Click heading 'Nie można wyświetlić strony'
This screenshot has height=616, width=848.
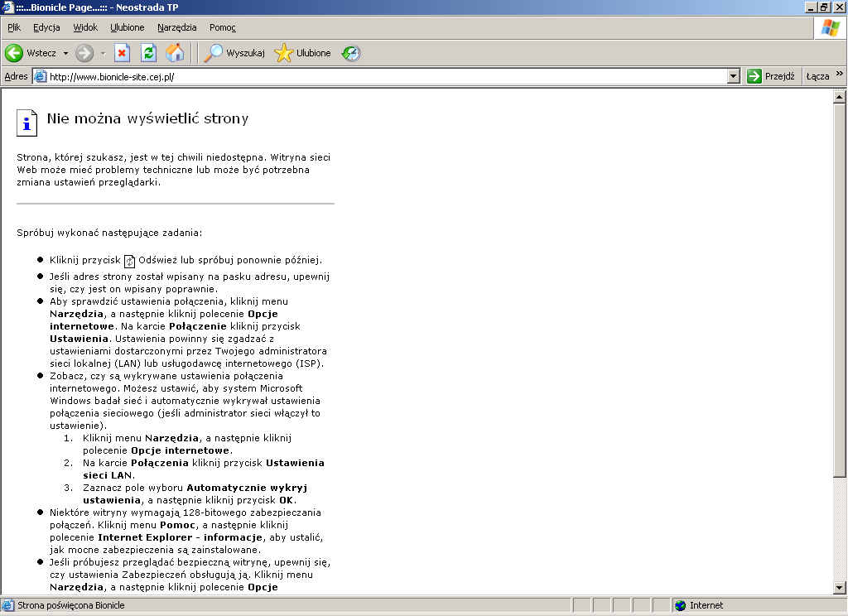click(x=147, y=118)
